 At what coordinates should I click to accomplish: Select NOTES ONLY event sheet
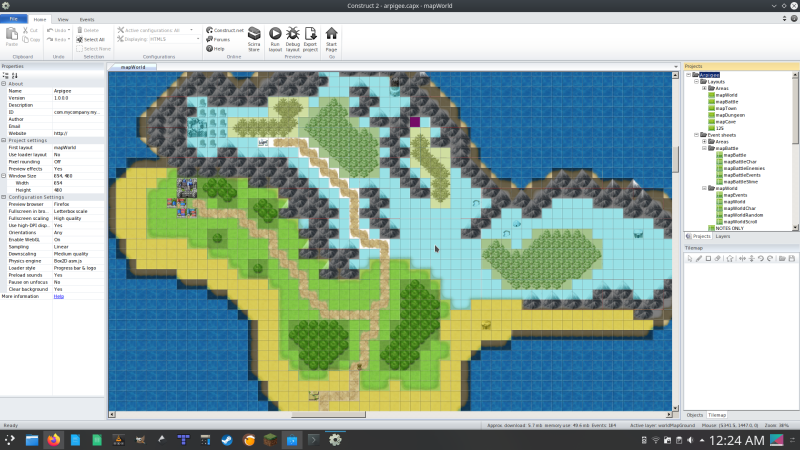[730, 228]
